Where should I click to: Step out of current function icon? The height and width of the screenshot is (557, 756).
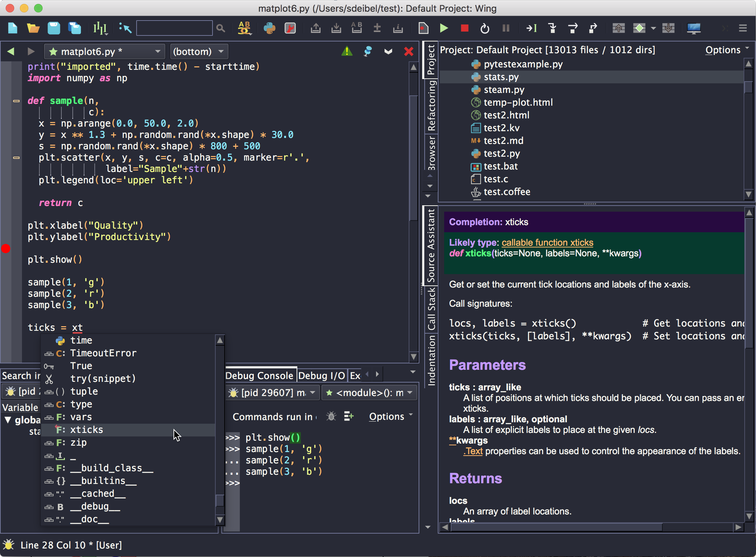pos(593,28)
